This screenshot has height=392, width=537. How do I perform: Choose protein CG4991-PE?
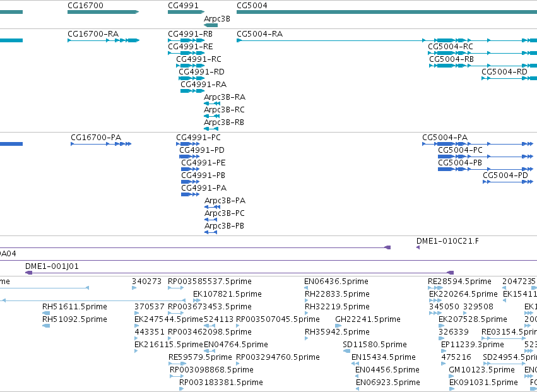[x=203, y=163]
